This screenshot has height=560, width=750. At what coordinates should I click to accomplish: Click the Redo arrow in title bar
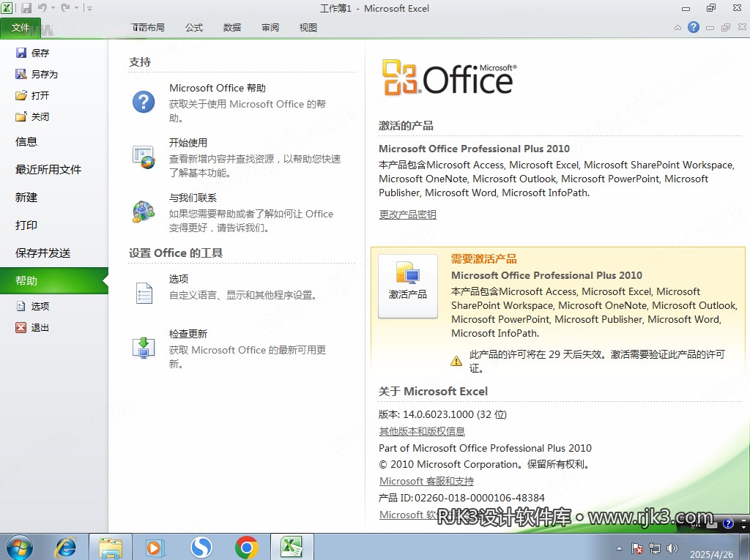[x=65, y=8]
